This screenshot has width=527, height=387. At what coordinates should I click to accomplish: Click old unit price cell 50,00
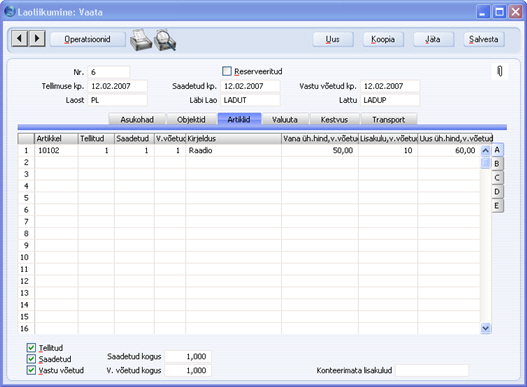pyautogui.click(x=320, y=150)
